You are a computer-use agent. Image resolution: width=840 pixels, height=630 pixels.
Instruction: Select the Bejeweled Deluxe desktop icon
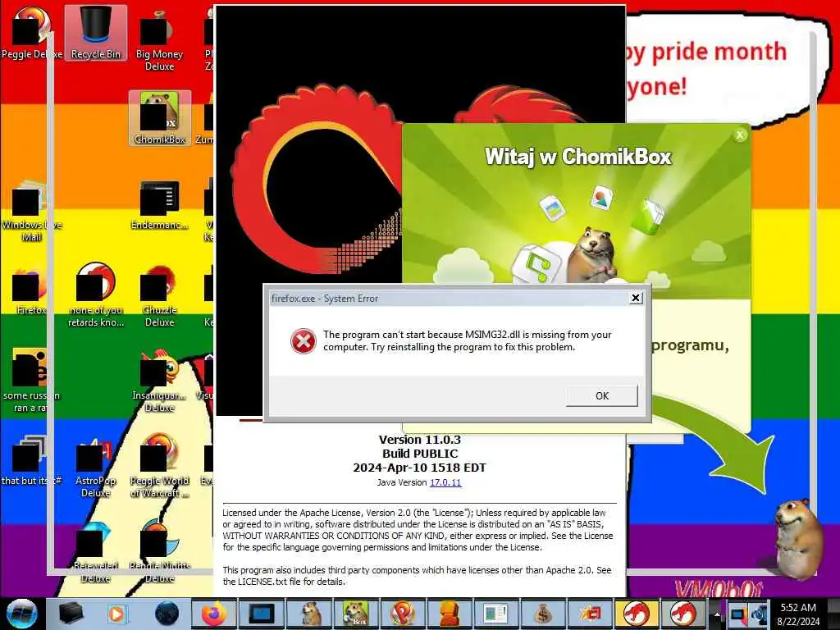(x=95, y=552)
